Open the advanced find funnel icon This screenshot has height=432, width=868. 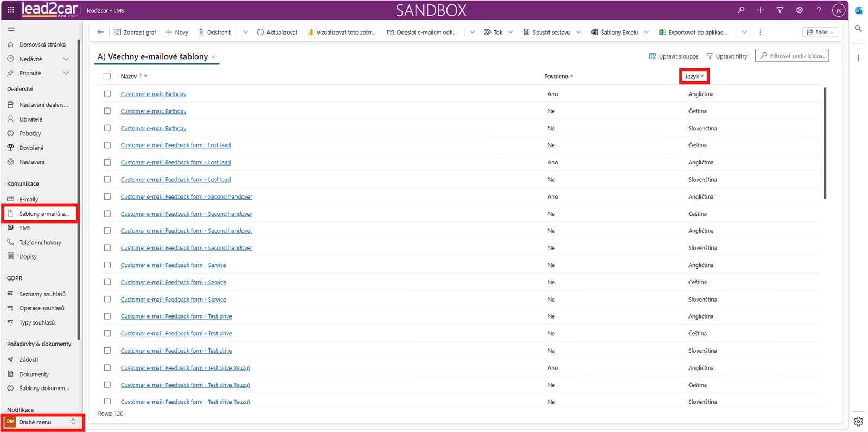click(x=780, y=10)
